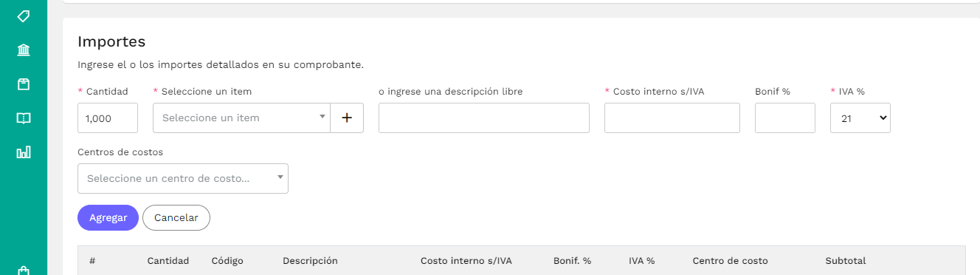
Task: Expand the 'Seleccione un item' dropdown
Action: tap(241, 118)
